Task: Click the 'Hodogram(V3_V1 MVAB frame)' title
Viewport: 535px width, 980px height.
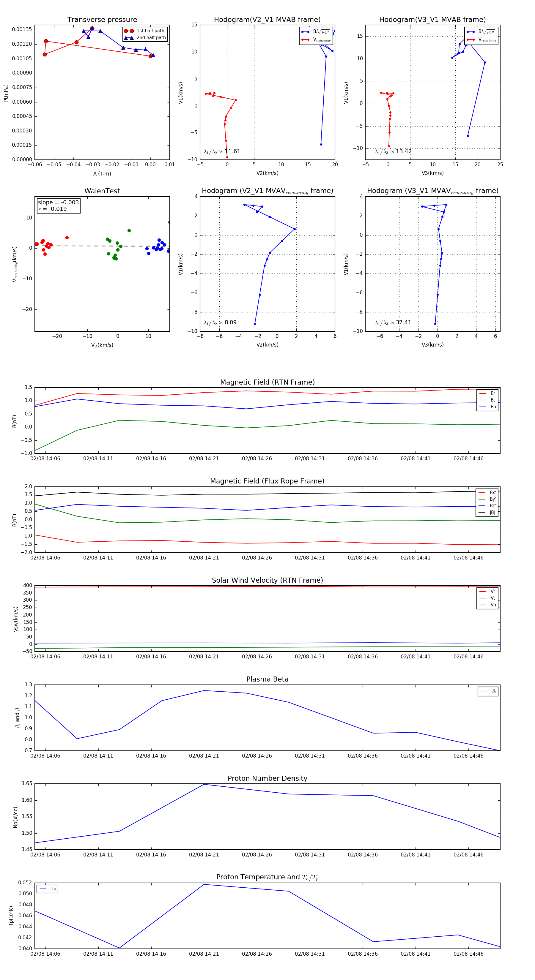Action: pos(432,19)
